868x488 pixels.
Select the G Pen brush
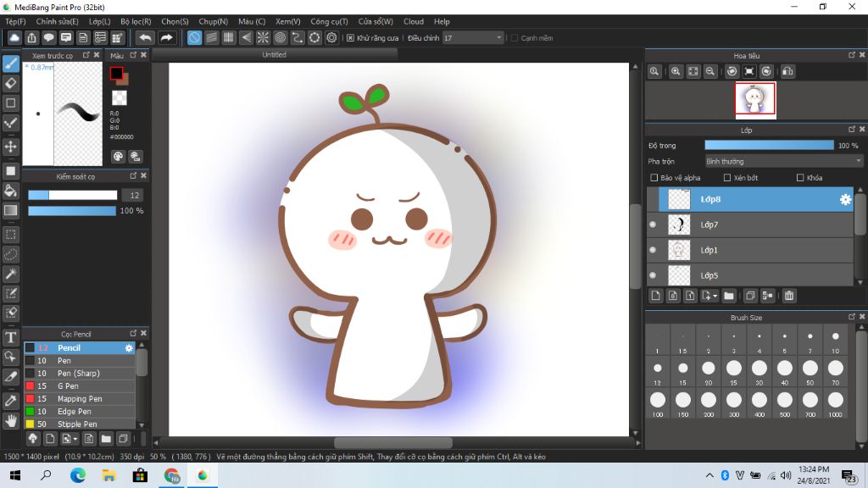coord(79,386)
